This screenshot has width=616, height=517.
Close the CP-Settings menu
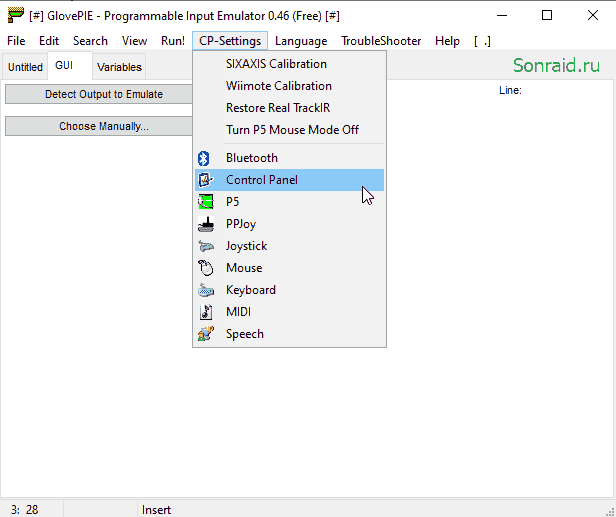230,41
